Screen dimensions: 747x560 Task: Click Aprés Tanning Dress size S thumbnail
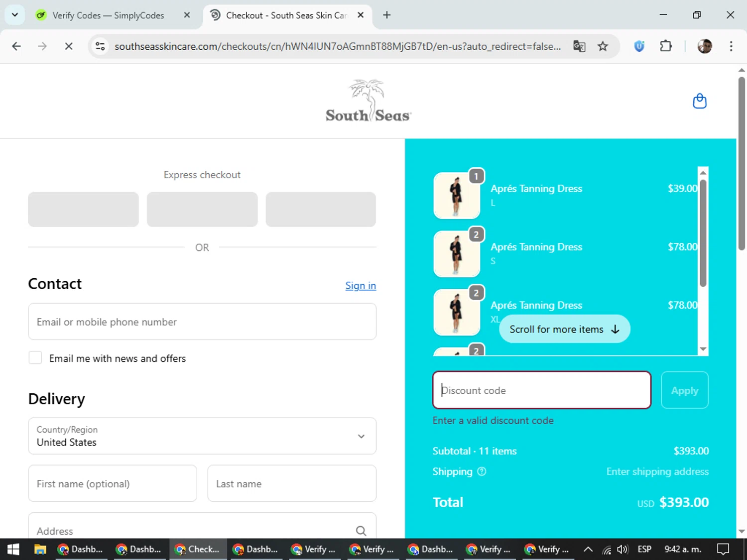(x=457, y=254)
